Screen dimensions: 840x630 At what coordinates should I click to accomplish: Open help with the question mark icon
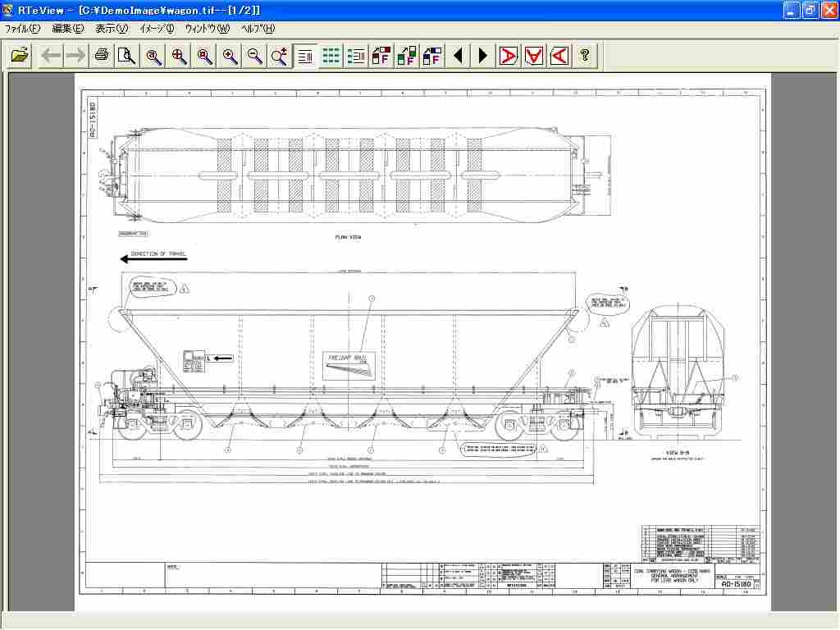click(584, 55)
